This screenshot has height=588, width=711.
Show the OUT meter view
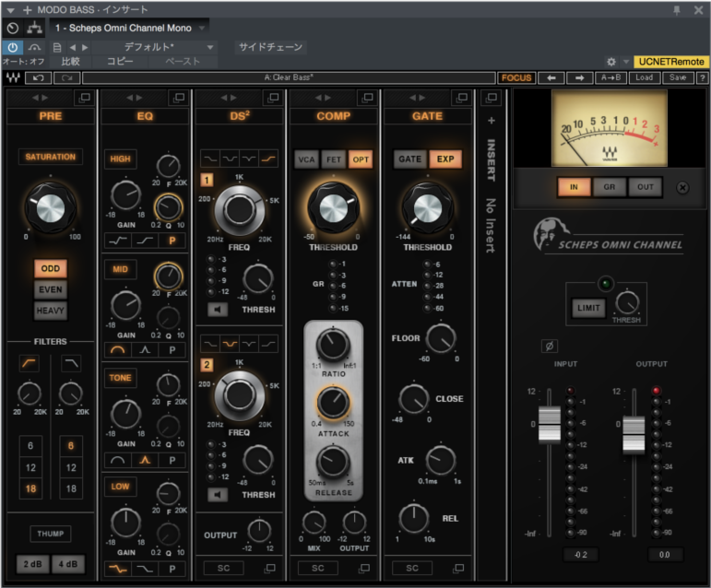click(646, 187)
